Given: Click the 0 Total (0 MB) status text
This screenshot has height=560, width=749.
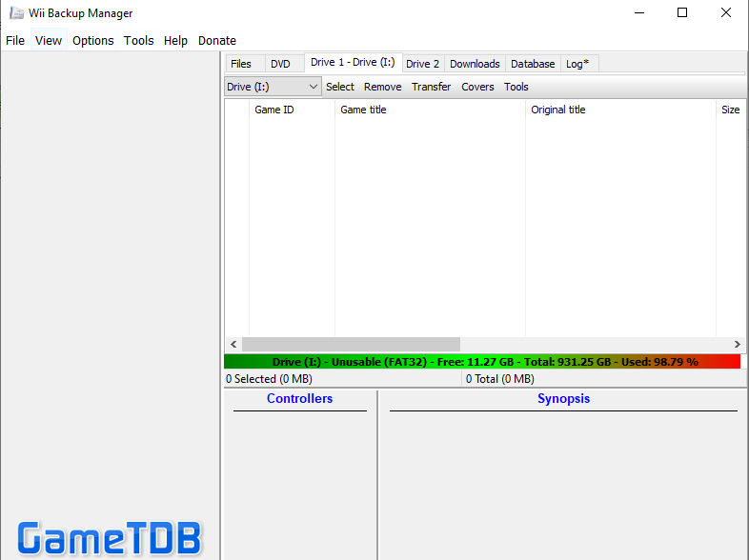Looking at the screenshot, I should pyautogui.click(x=499, y=379).
